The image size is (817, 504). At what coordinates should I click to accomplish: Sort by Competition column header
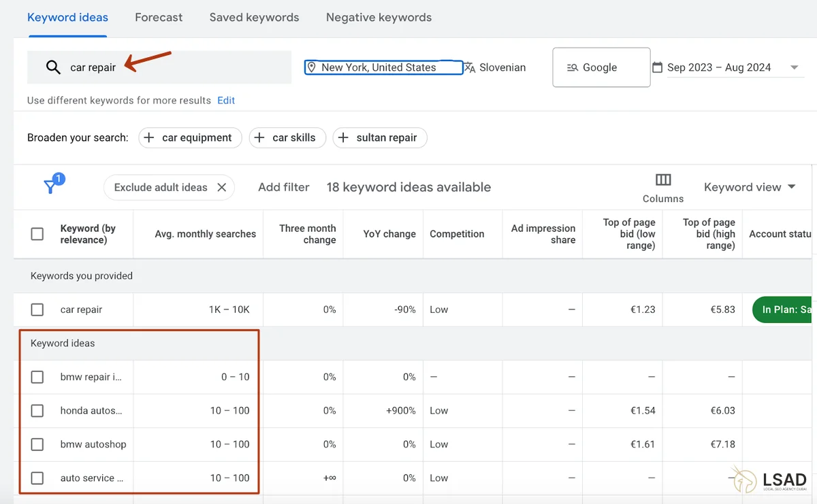(x=457, y=234)
